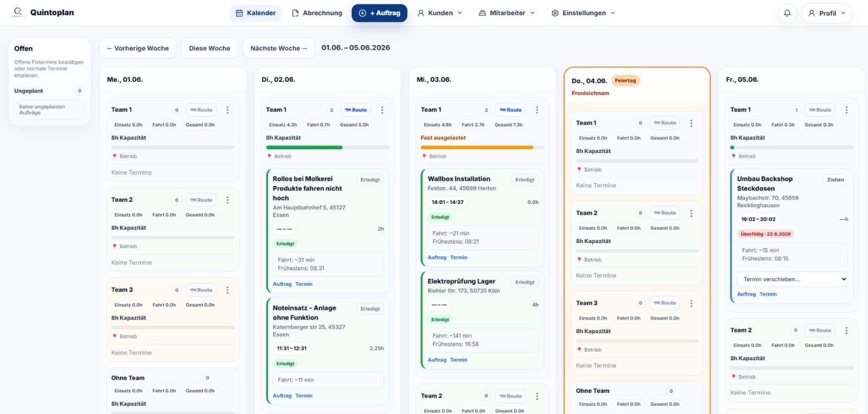Click the 'Keine ungeplanten Aufträge' box
868x414 pixels.
tap(49, 110)
